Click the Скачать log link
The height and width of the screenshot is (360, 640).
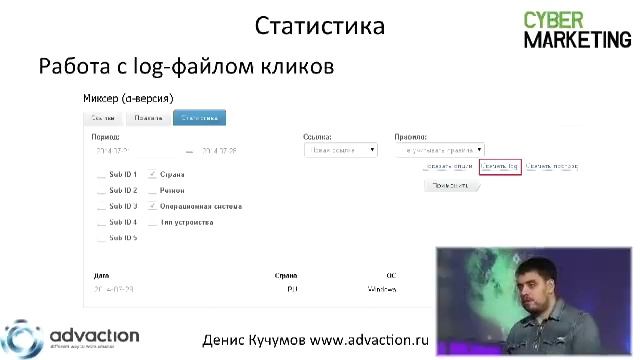click(500, 167)
